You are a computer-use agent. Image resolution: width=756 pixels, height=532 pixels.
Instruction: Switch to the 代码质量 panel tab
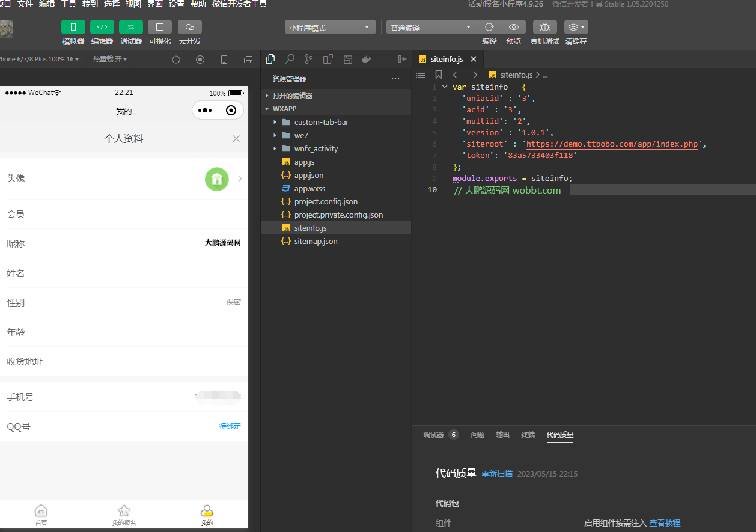click(x=559, y=435)
